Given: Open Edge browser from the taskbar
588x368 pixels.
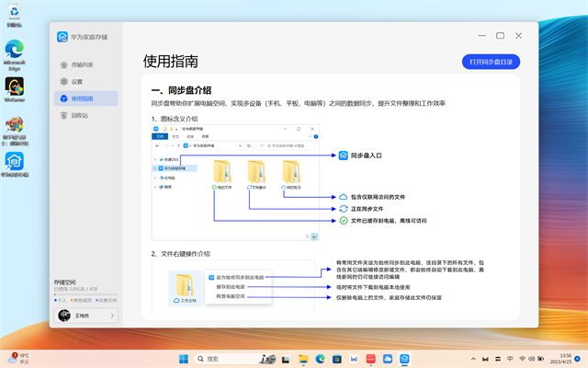Looking at the screenshot, I should click(320, 359).
